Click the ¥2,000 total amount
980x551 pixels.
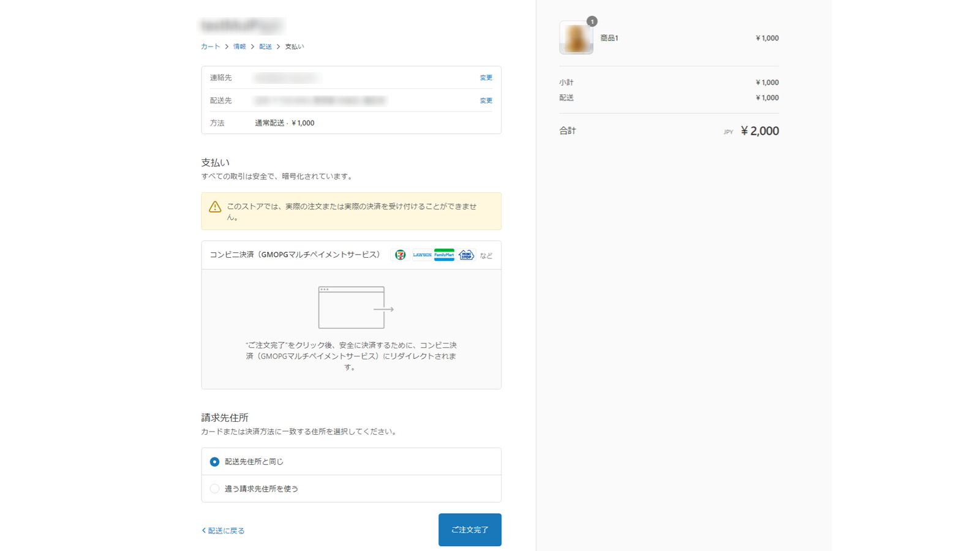click(x=759, y=131)
